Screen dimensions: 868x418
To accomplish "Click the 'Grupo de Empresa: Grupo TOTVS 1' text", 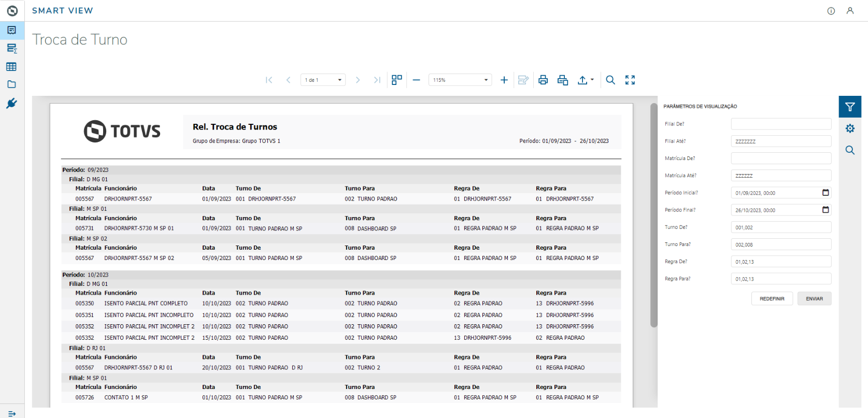I will click(236, 141).
